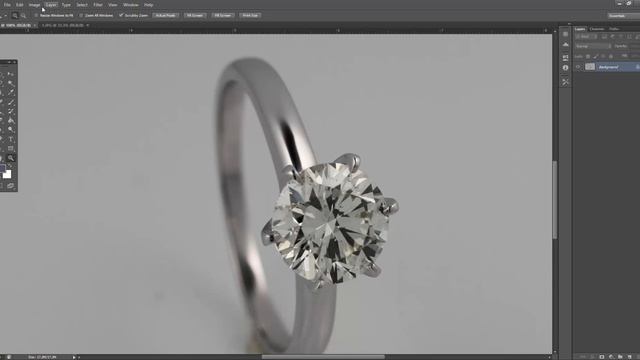This screenshot has width=640, height=360.
Task: Open the File menu
Action: click(7, 5)
